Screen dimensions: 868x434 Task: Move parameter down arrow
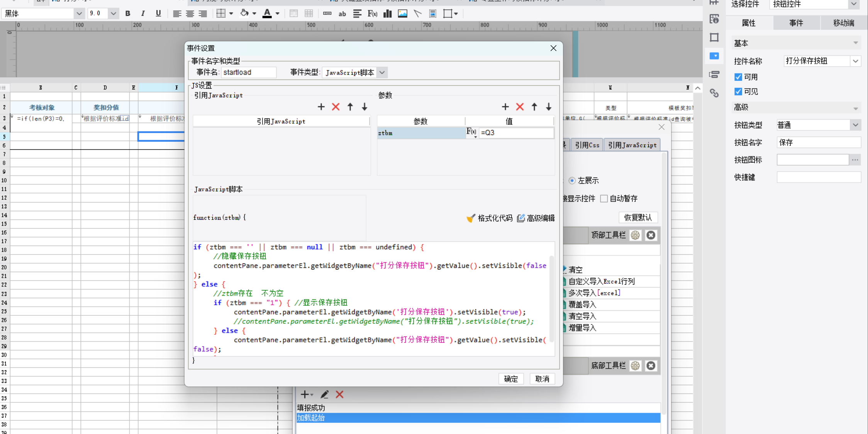coord(549,107)
